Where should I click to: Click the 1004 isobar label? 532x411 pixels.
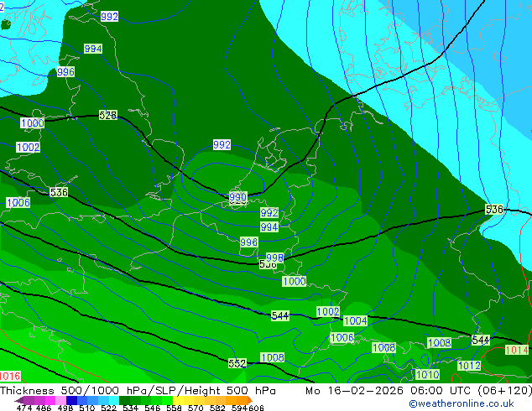click(355, 320)
